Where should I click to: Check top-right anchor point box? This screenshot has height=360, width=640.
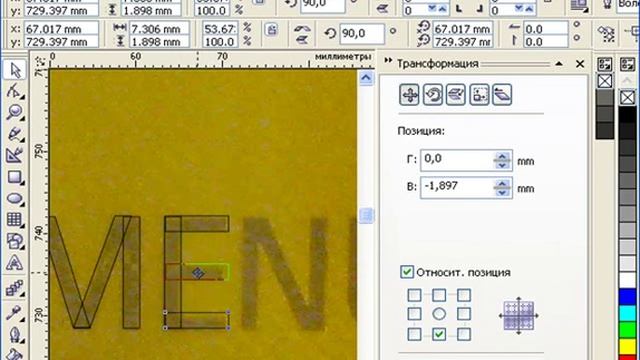click(464, 295)
